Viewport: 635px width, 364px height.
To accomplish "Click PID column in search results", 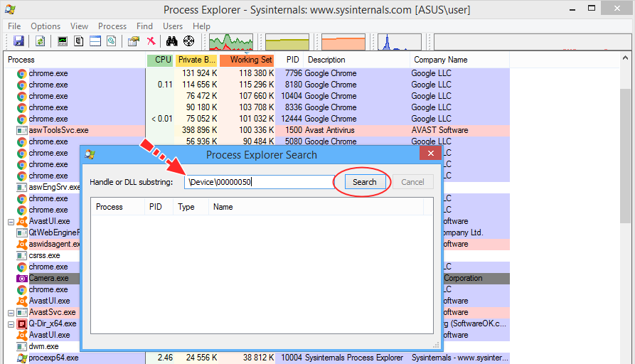I will 159,207.
